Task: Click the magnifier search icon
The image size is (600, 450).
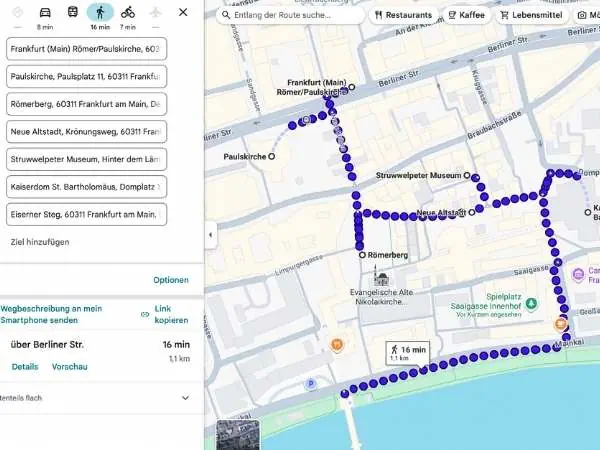Action: point(226,15)
